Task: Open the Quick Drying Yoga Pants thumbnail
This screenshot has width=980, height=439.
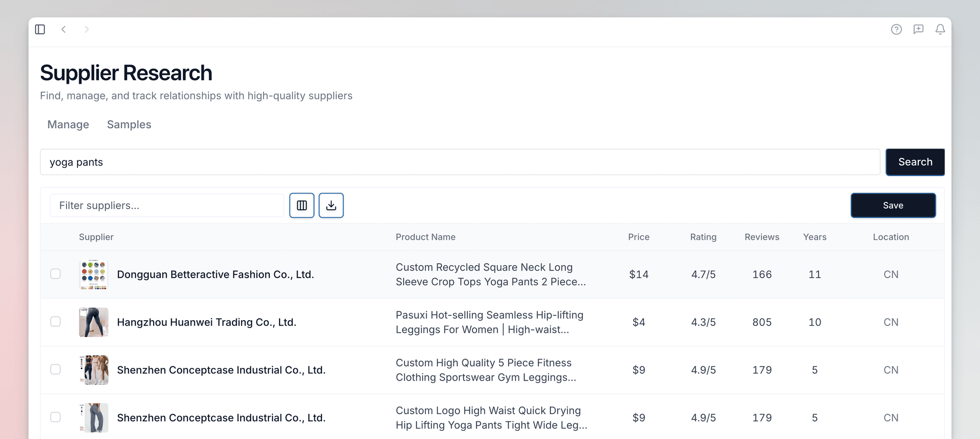Action: 94,418
